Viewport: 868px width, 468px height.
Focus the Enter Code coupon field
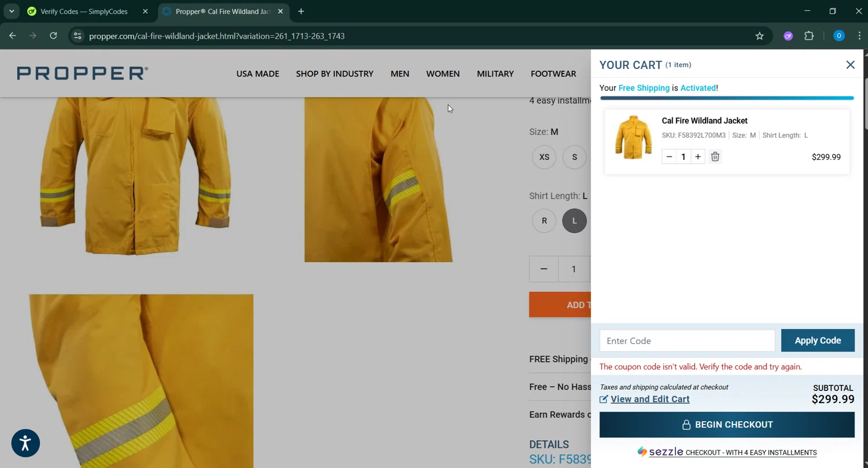pos(687,341)
